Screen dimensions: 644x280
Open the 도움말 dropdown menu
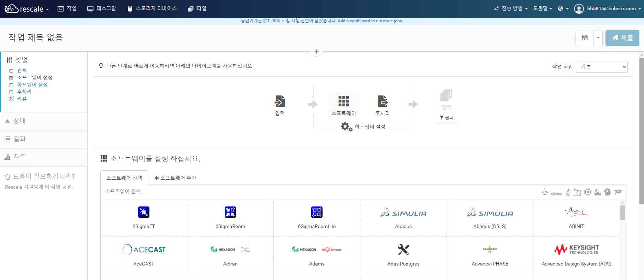(542, 8)
